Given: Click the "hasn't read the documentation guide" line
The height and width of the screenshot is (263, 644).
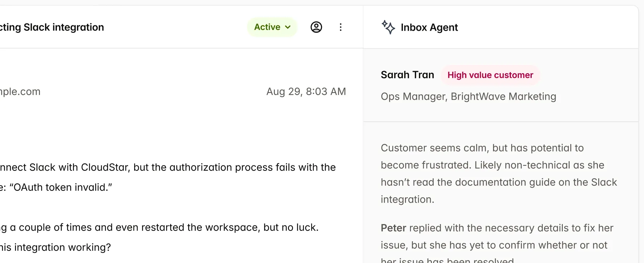Looking at the screenshot, I should pyautogui.click(x=498, y=182).
